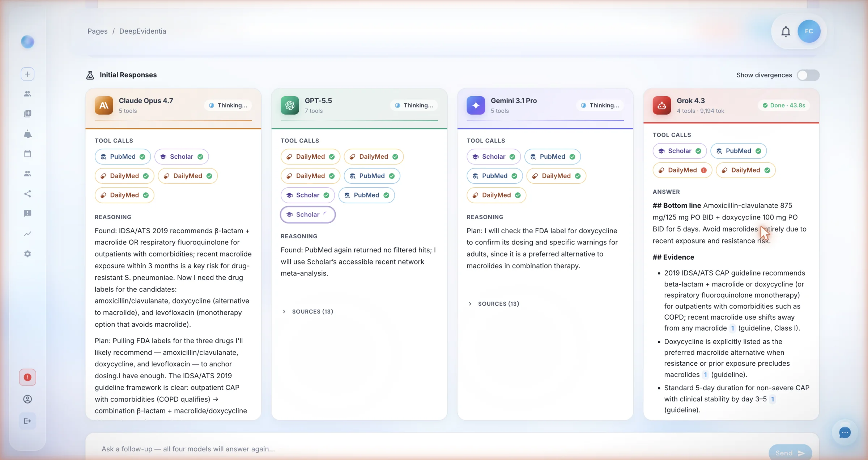The height and width of the screenshot is (460, 868).
Task: Open the settings gear sidebar icon
Action: pos(27,254)
